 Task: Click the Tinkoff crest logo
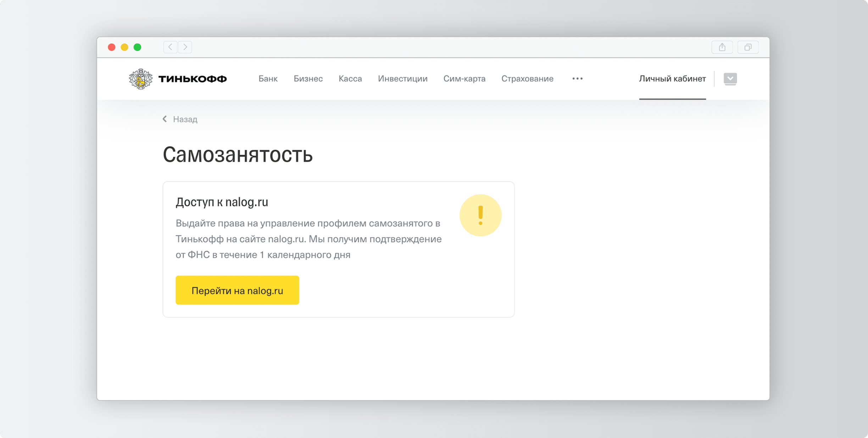(141, 79)
